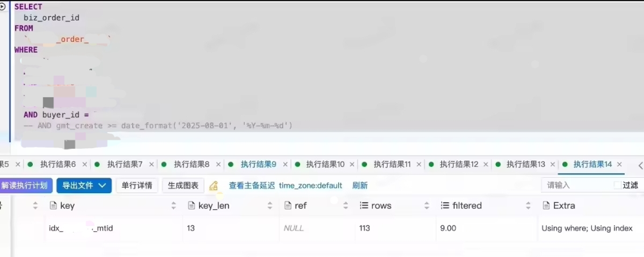644x257 pixels.
Task: Click the key column document icon
Action: (x=53, y=205)
